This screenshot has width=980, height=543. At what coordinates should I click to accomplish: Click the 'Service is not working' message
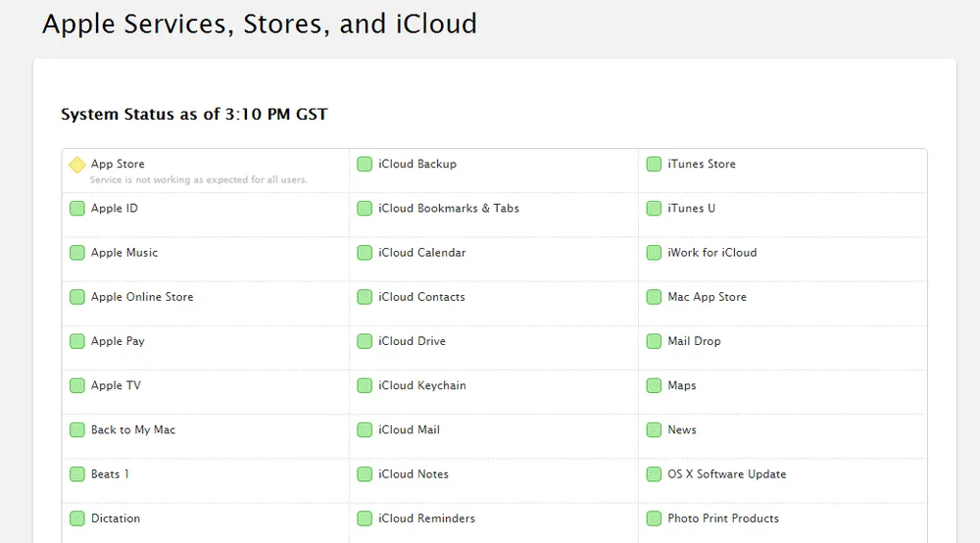(199, 180)
